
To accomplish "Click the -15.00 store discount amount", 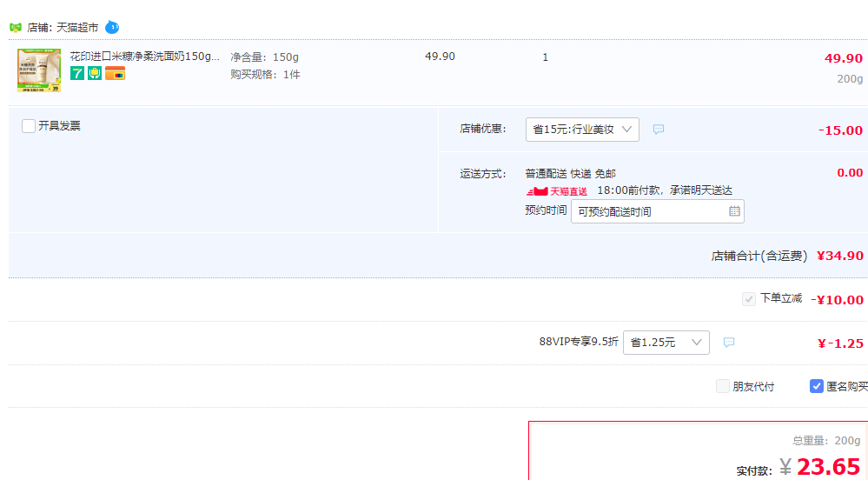I will pyautogui.click(x=840, y=130).
